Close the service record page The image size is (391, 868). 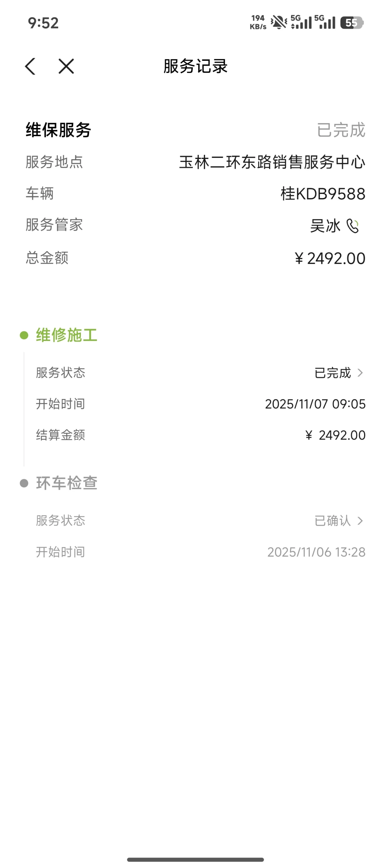point(66,66)
